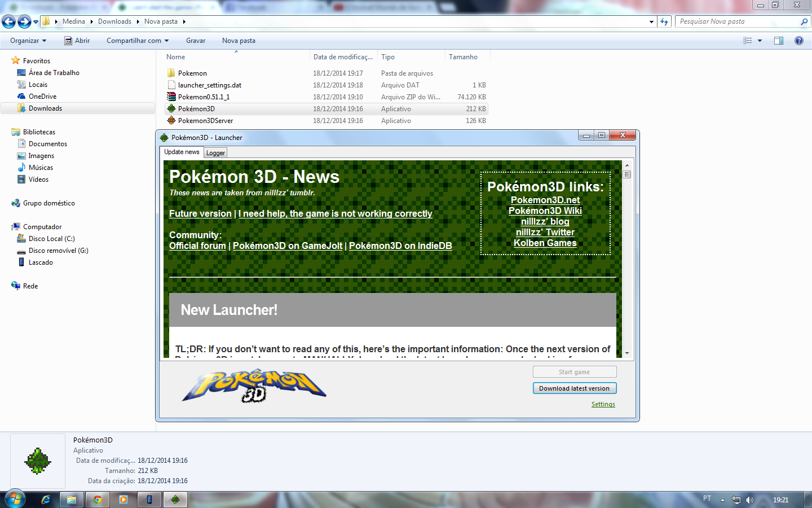Image resolution: width=812 pixels, height=508 pixels.
Task: Open nilllzz' blog link
Action: pos(545,221)
